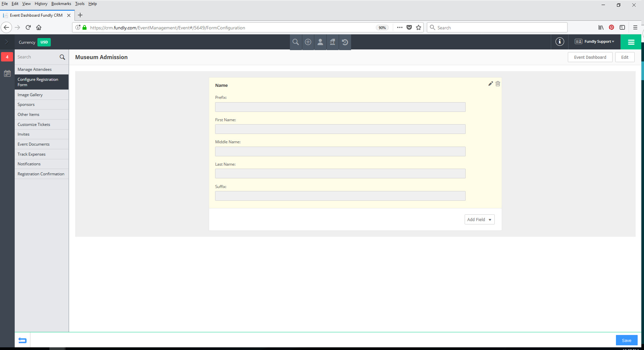This screenshot has height=350, width=644.
Task: Expand the left rail with chevron arrow
Action: 7,42
